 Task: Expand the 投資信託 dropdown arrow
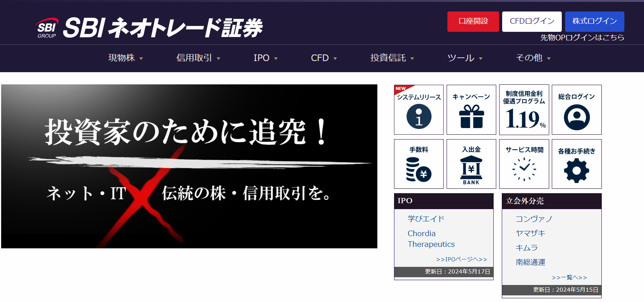pos(412,58)
